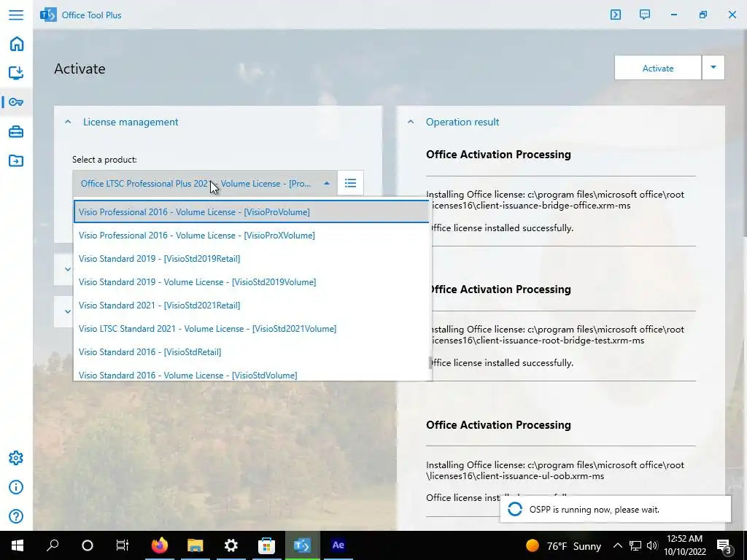Select Visio Professional 2016 VisioProXVolume
The height and width of the screenshot is (560, 747).
click(252, 236)
